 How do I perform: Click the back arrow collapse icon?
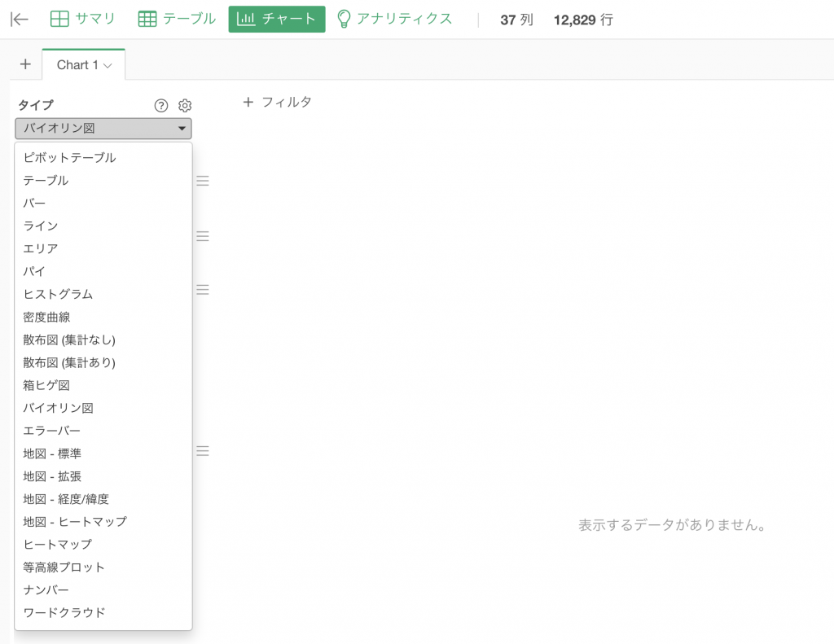click(20, 20)
